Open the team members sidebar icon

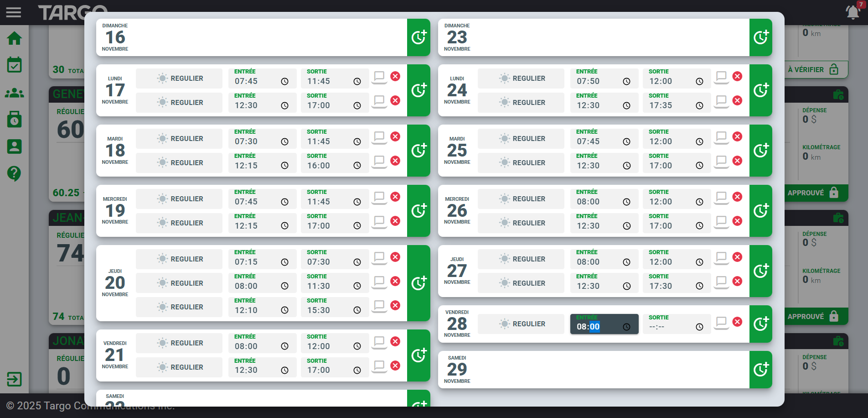(14, 93)
